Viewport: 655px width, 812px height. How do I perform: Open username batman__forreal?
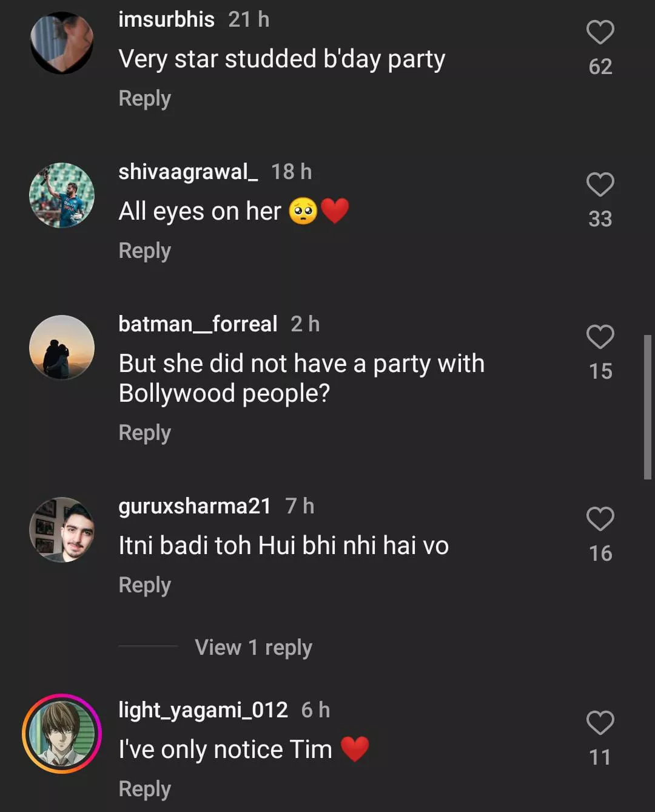point(198,324)
